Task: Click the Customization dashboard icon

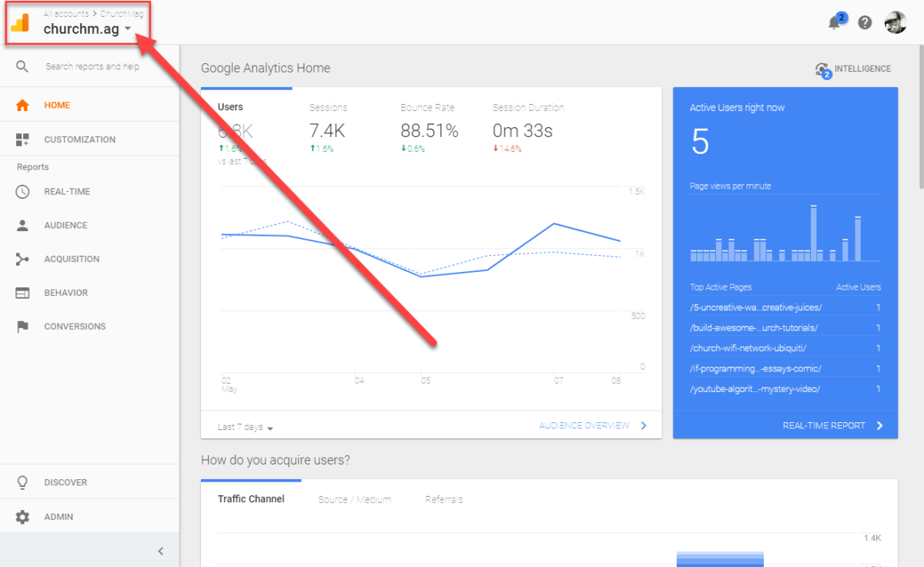Action: click(22, 139)
